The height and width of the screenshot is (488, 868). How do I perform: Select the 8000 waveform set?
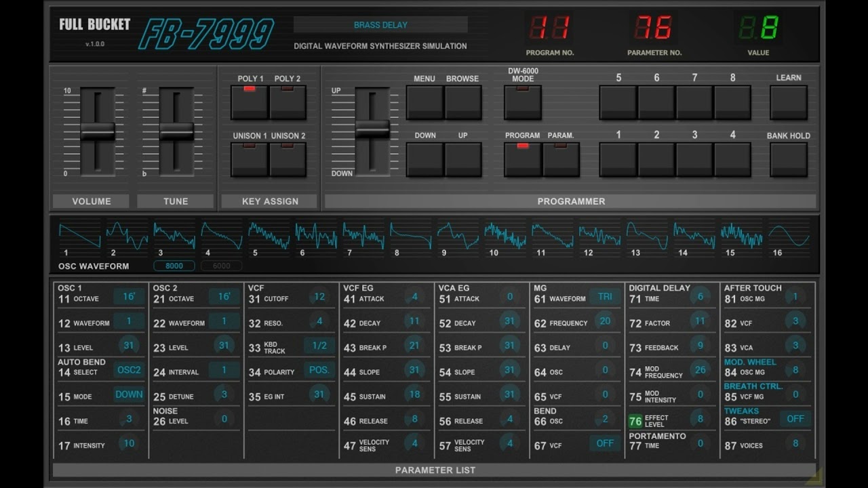[x=174, y=266]
